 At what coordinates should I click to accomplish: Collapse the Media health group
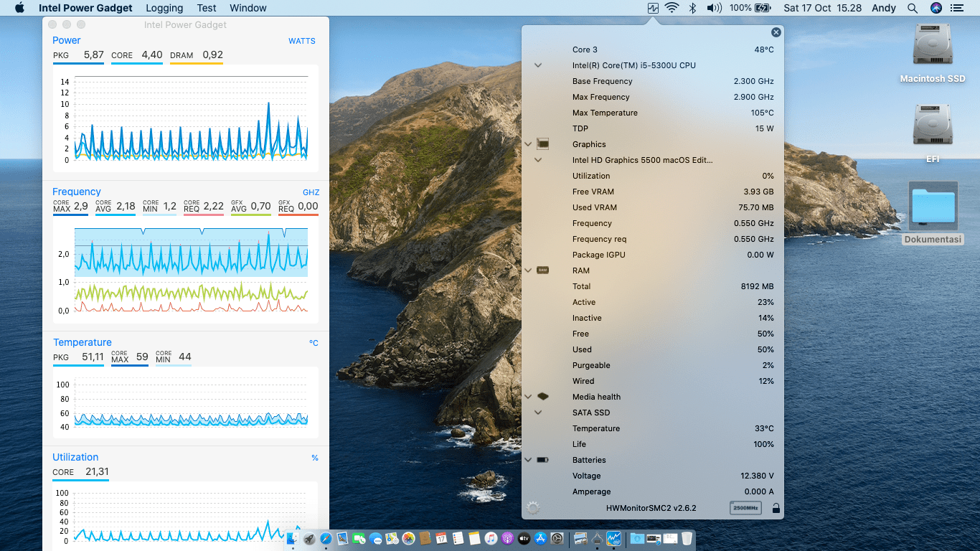click(529, 397)
